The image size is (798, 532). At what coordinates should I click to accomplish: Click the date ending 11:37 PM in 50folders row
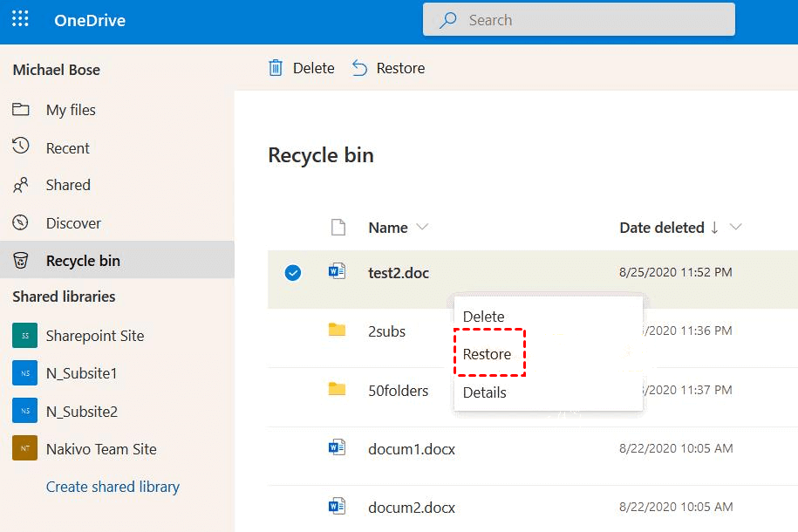(687, 390)
